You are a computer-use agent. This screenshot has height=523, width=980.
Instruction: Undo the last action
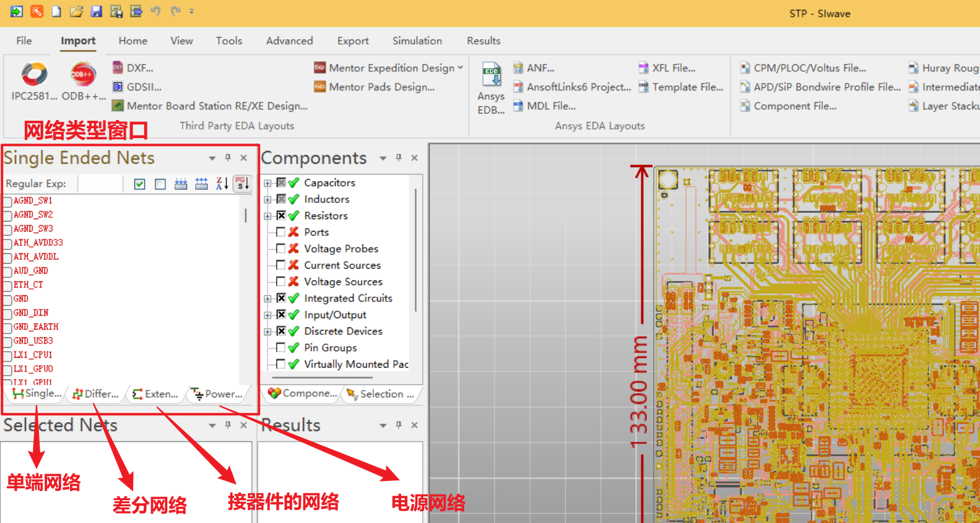pyautogui.click(x=155, y=11)
